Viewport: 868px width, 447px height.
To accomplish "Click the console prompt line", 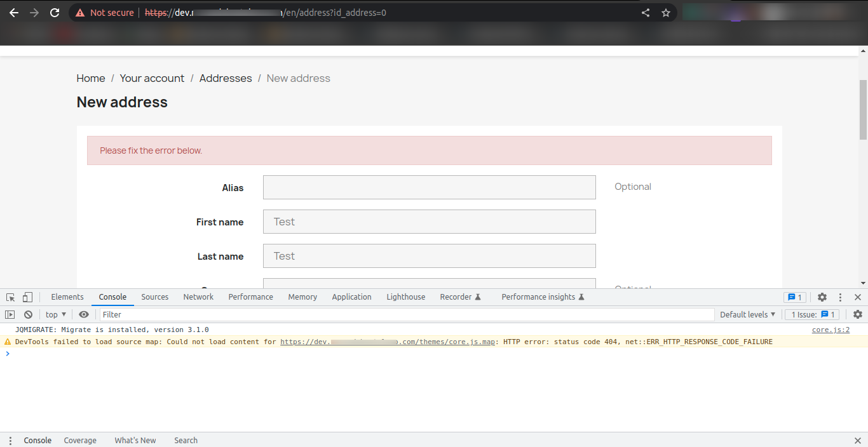I will [x=434, y=354].
